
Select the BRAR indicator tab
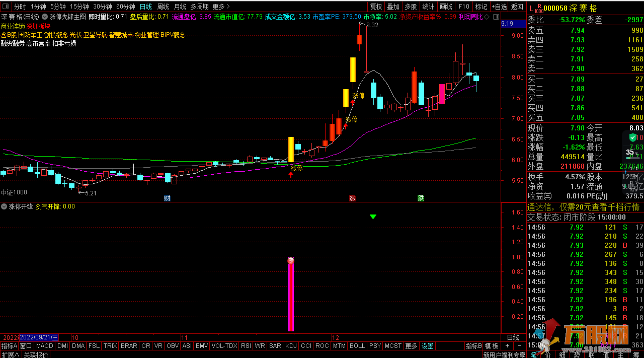[129, 346]
